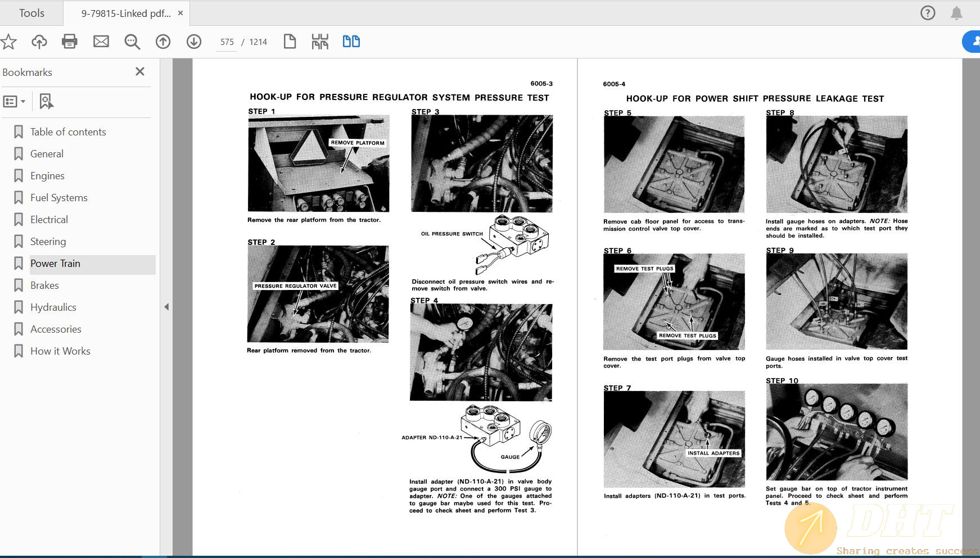Go to previous page with up arrow

(x=163, y=42)
